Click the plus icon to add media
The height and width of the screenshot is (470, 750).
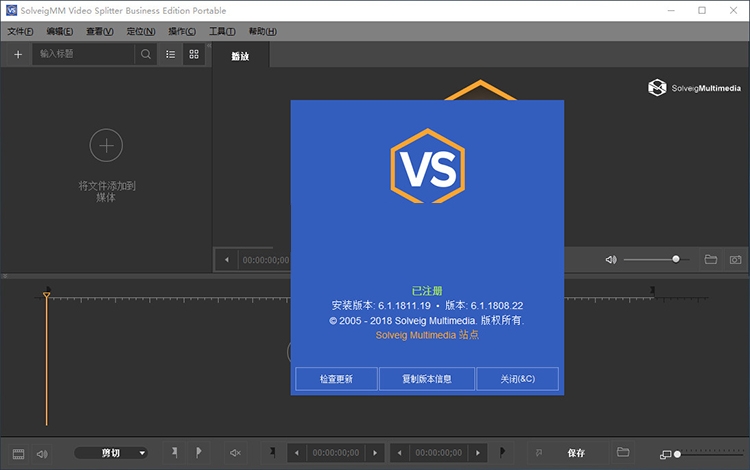[x=17, y=54]
